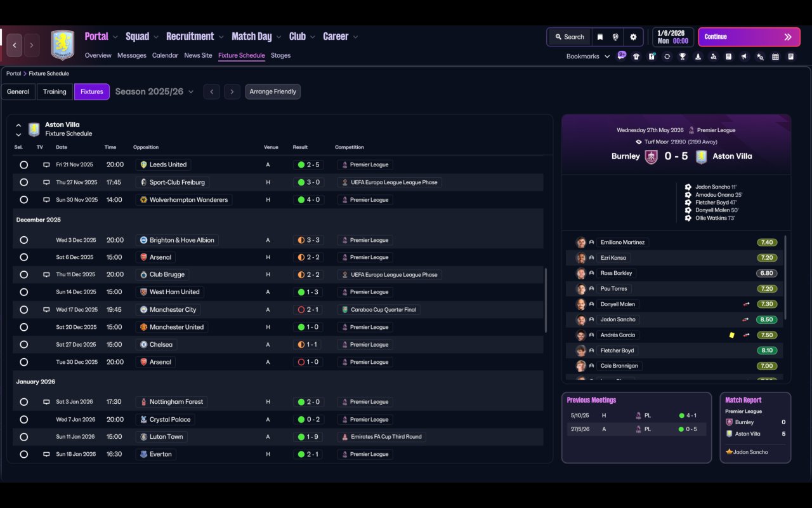
Task: Click the fixture list vertical scrollbar
Action: 546,300
